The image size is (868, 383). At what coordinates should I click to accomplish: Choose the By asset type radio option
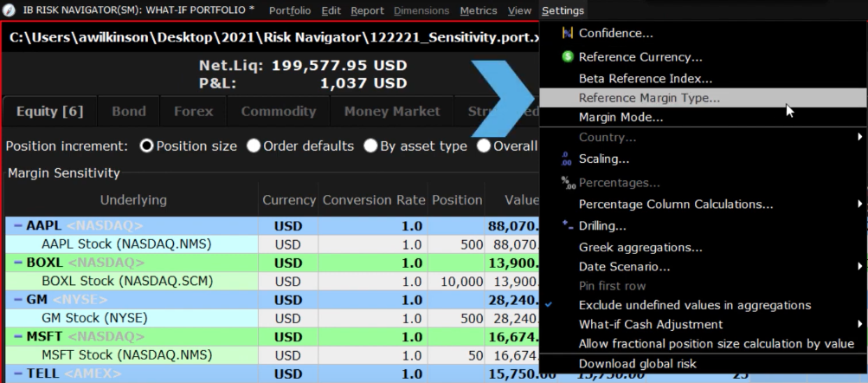click(370, 146)
